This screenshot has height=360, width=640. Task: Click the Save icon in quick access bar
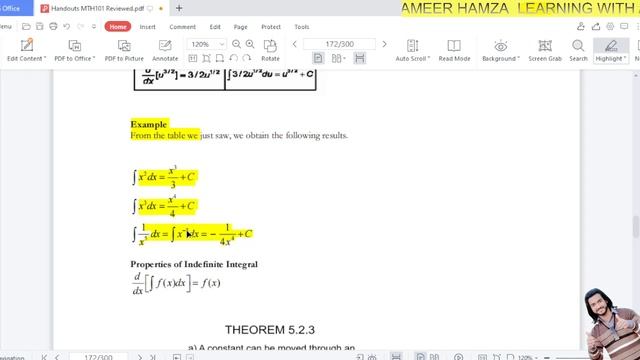(x=40, y=27)
